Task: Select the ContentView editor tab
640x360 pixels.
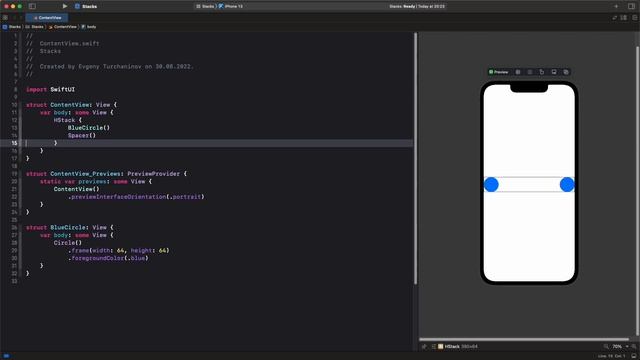Action: coord(47,18)
